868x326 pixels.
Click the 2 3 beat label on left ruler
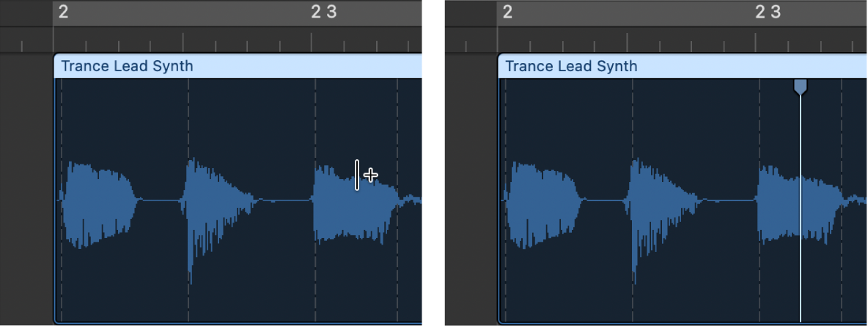[323, 12]
